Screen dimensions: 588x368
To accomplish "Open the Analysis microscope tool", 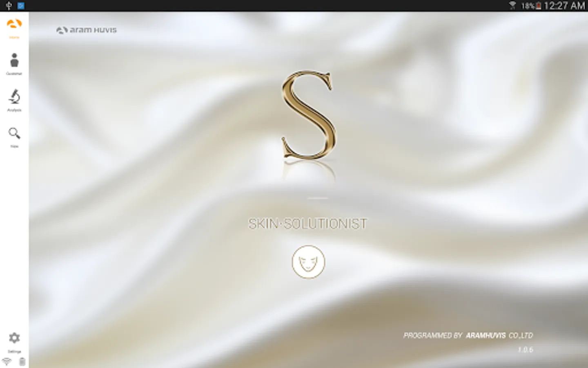I will [x=14, y=101].
